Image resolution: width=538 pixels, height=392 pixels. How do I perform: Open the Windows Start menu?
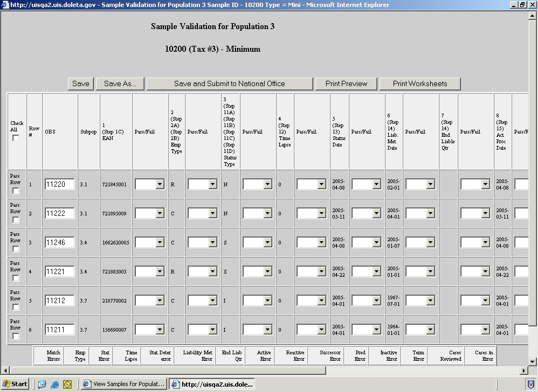[15, 384]
